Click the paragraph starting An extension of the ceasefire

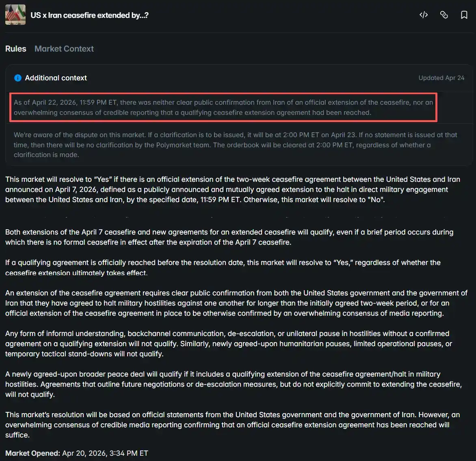236,303
